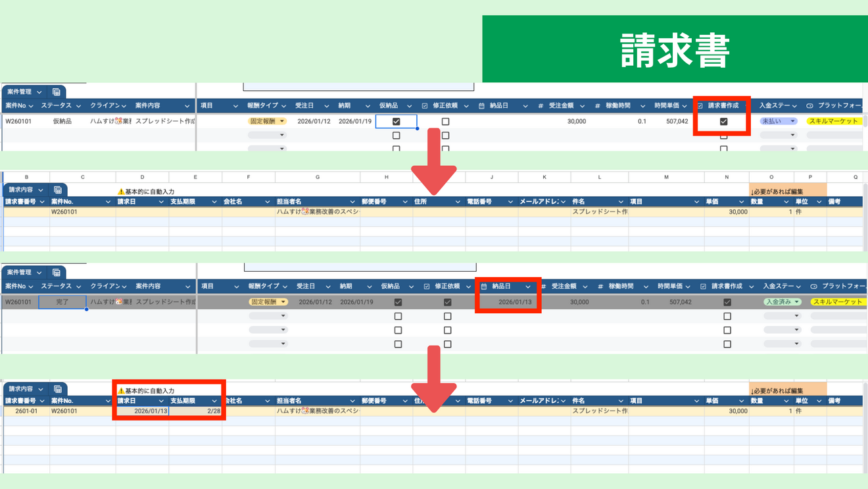Screen dimensions: 868x489
Task: Open 請求内容 table menu chevron, 2601-01 sheet
Action: tap(40, 389)
